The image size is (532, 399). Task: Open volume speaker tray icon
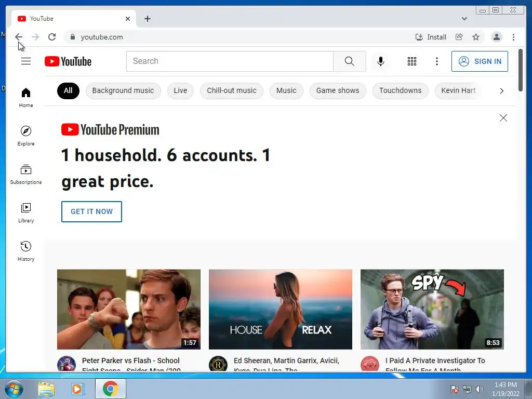click(480, 389)
